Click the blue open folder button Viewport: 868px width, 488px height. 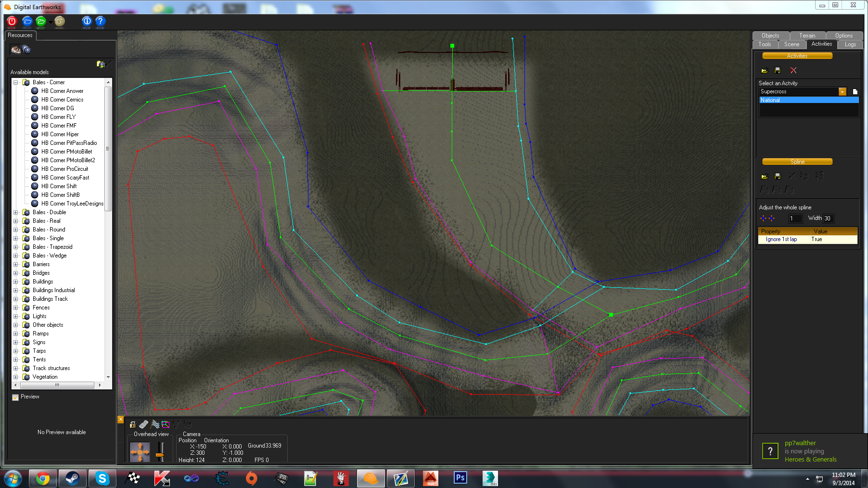(27, 21)
